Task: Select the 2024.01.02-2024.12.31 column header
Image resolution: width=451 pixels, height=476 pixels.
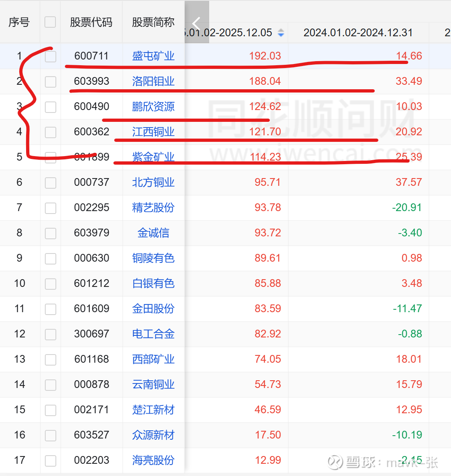Action: [358, 33]
